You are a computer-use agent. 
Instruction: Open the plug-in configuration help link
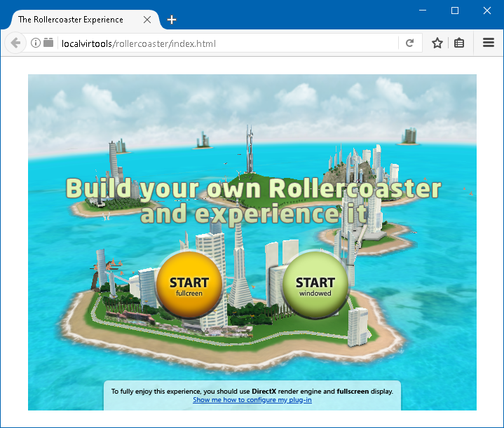pyautogui.click(x=252, y=400)
